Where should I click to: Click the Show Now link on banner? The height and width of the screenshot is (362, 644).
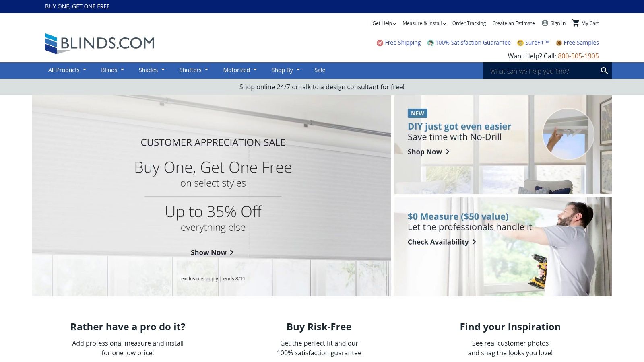tap(212, 252)
